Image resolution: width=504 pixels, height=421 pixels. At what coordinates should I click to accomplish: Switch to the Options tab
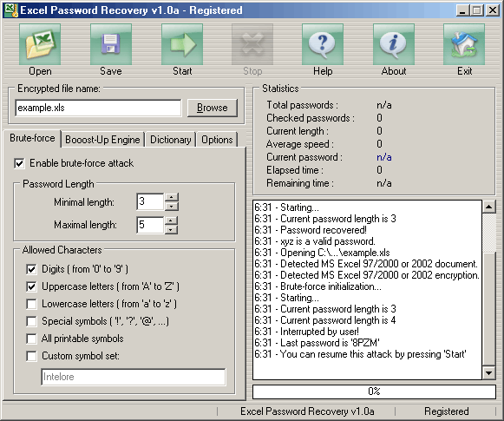[217, 140]
